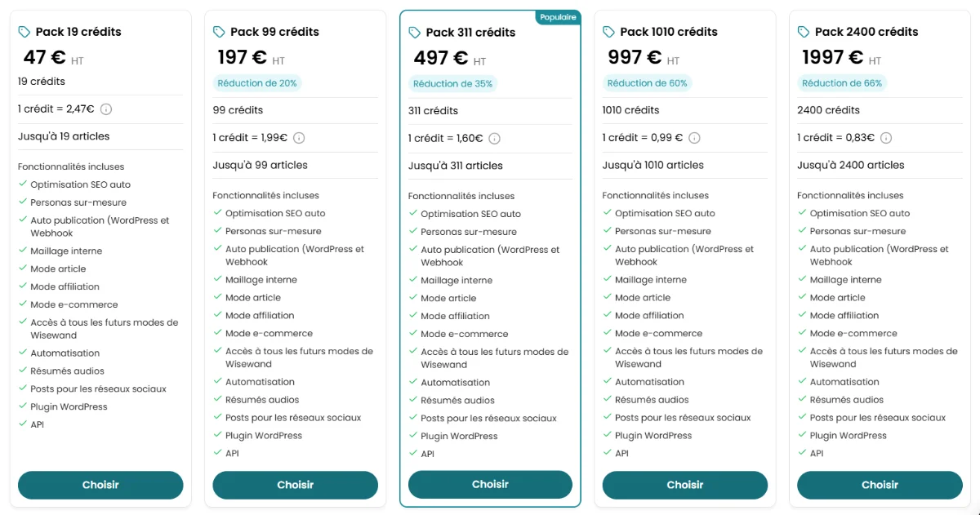
Task: Open the info tooltip next to 1 crédit = 1,60€
Action: pyautogui.click(x=493, y=138)
